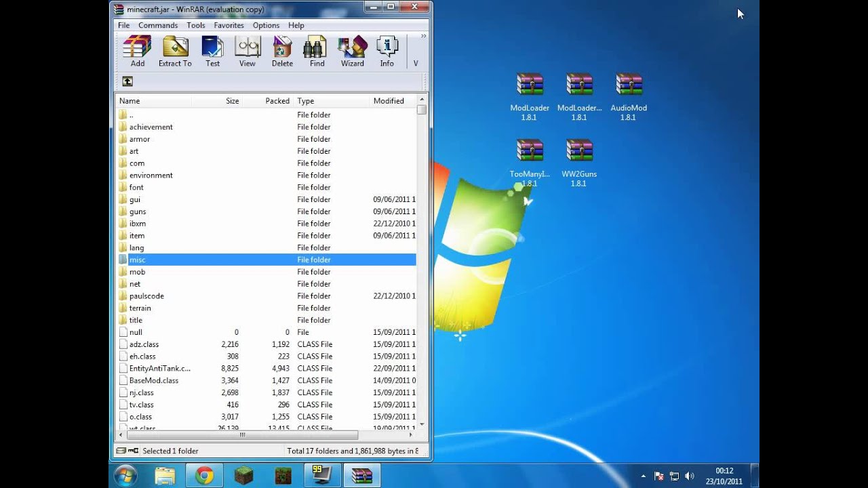Select the BaseMod.class file
Screen dimensions: 868x488
click(x=266, y=380)
